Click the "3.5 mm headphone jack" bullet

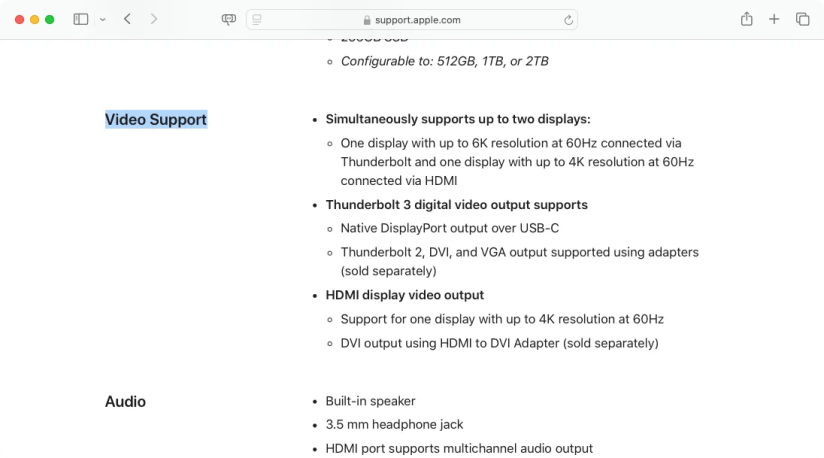click(x=394, y=424)
